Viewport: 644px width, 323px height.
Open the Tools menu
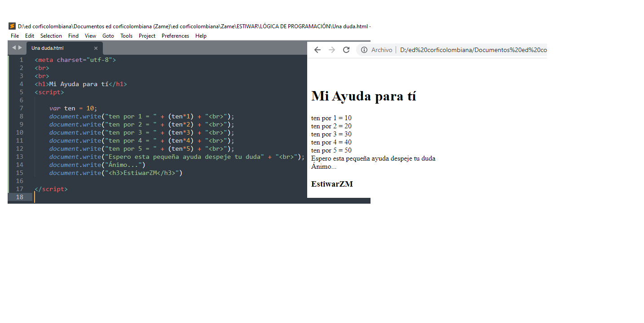pyautogui.click(x=126, y=36)
